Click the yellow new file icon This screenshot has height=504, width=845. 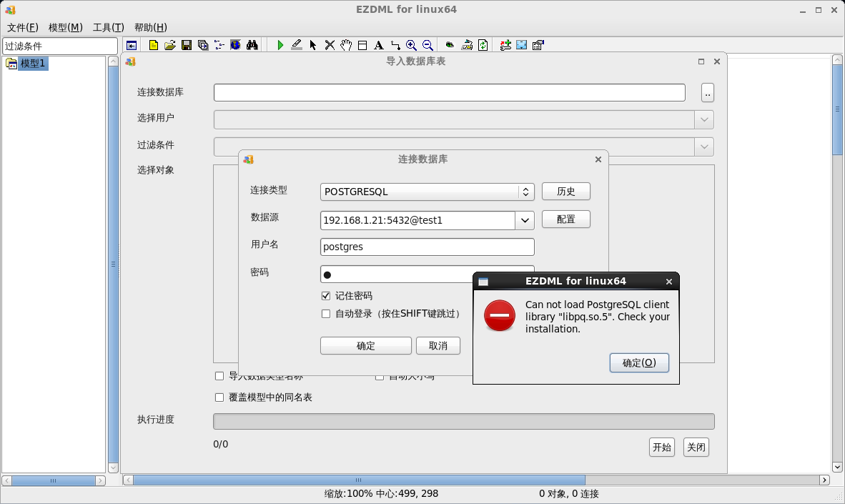point(154,45)
